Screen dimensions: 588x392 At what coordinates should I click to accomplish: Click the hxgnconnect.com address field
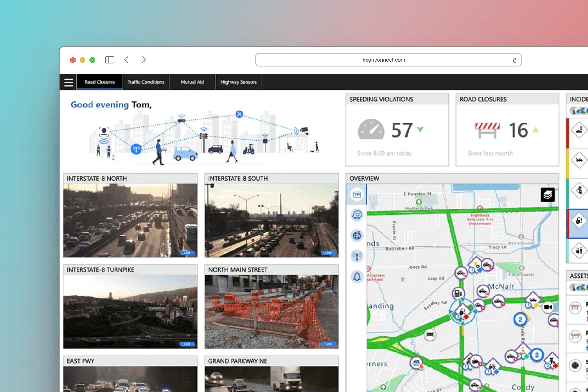pos(383,60)
